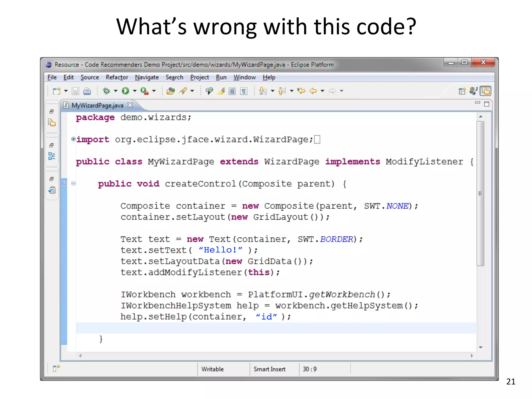The height and width of the screenshot is (399, 532).
Task: Click the scroll down arrow of editor
Action: tap(481, 347)
